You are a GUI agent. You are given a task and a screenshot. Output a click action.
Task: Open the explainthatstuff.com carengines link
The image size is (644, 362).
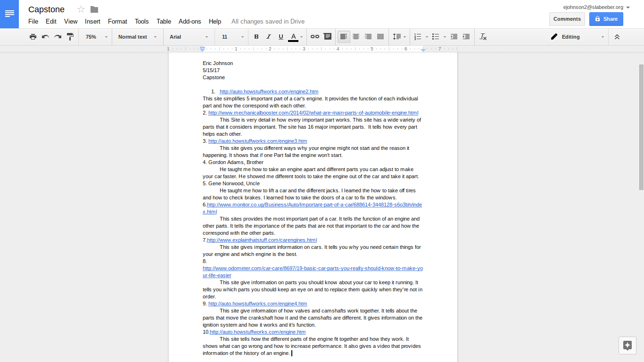262,240
